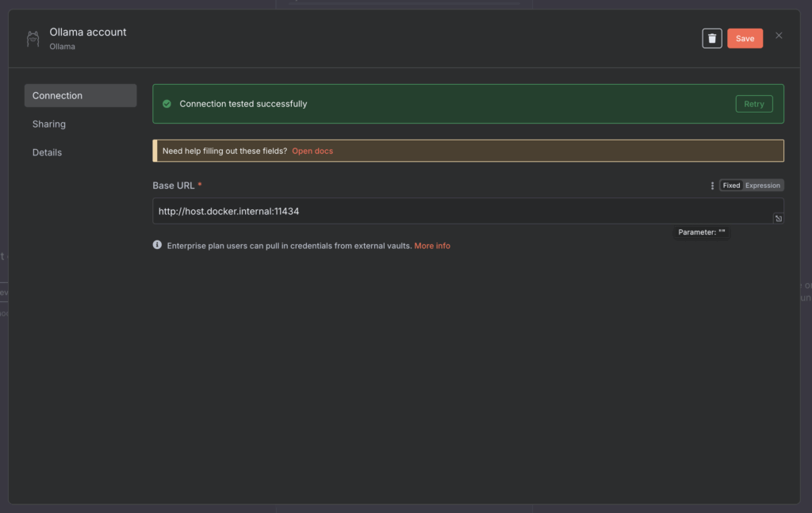Image resolution: width=812 pixels, height=513 pixels.
Task: Open Base URL options three-dot menu
Action: click(x=712, y=186)
